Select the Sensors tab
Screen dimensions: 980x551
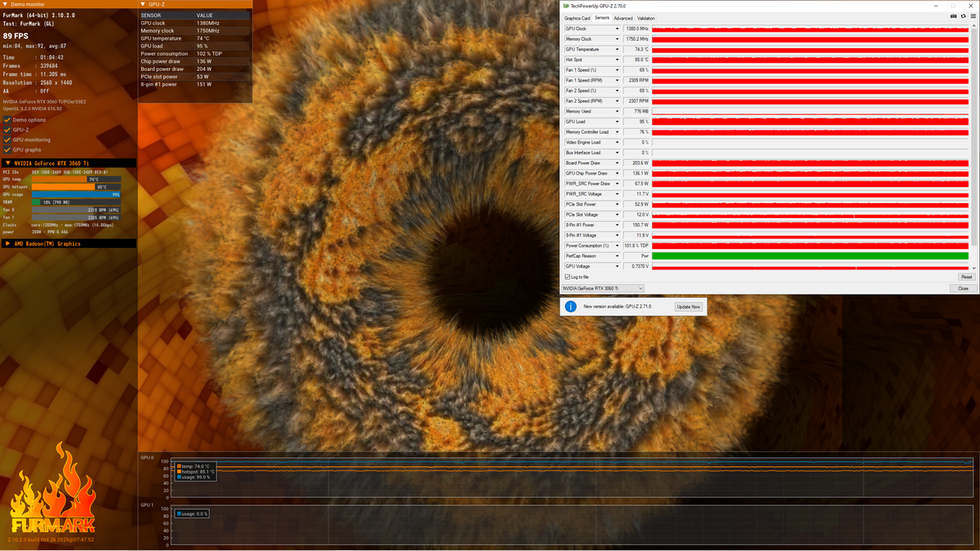pyautogui.click(x=602, y=18)
